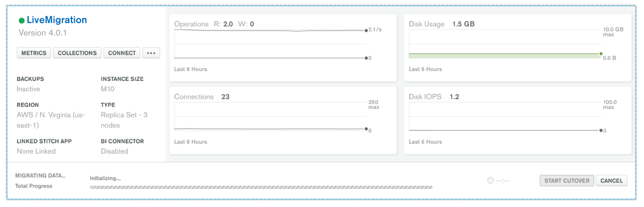Click the green Disk Usage data point
The image size is (644, 207).
(601, 54)
